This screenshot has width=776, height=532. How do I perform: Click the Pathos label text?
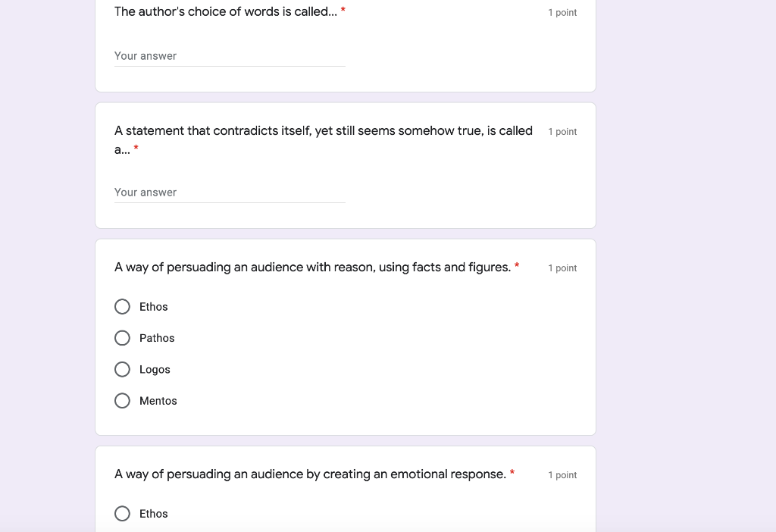click(x=157, y=338)
